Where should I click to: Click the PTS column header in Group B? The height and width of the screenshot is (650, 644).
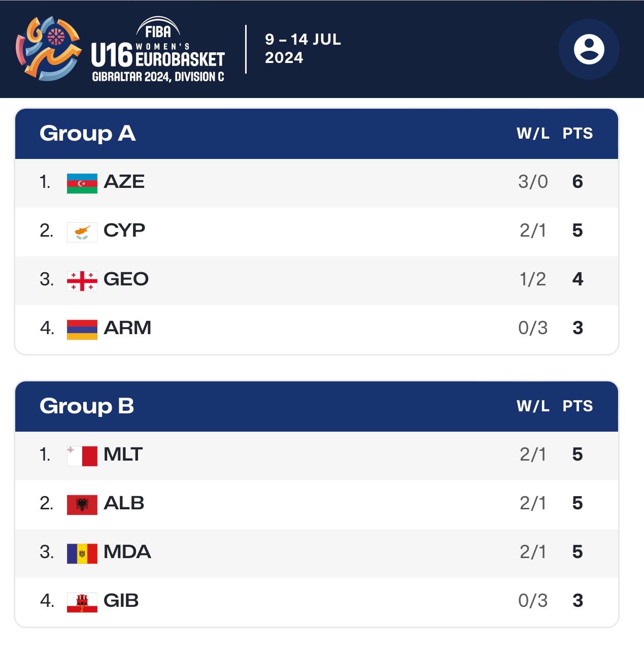578,406
